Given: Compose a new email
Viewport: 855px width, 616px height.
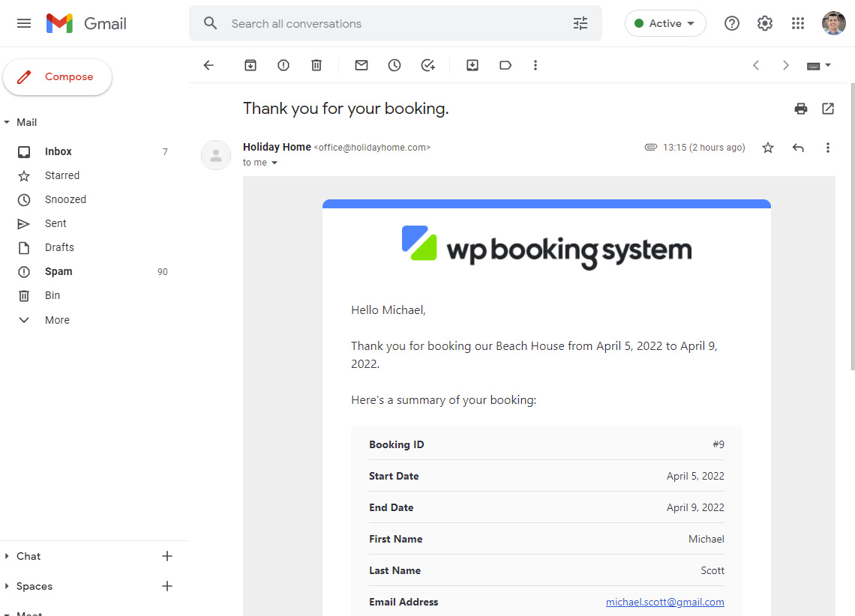Looking at the screenshot, I should [x=57, y=76].
